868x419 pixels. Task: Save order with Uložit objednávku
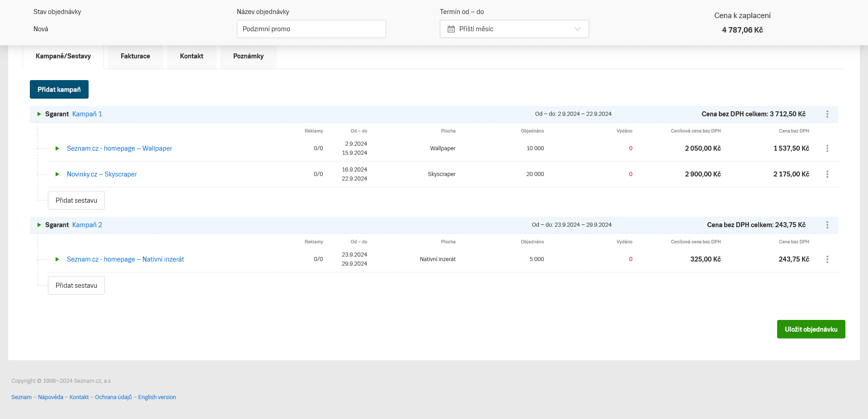811,329
